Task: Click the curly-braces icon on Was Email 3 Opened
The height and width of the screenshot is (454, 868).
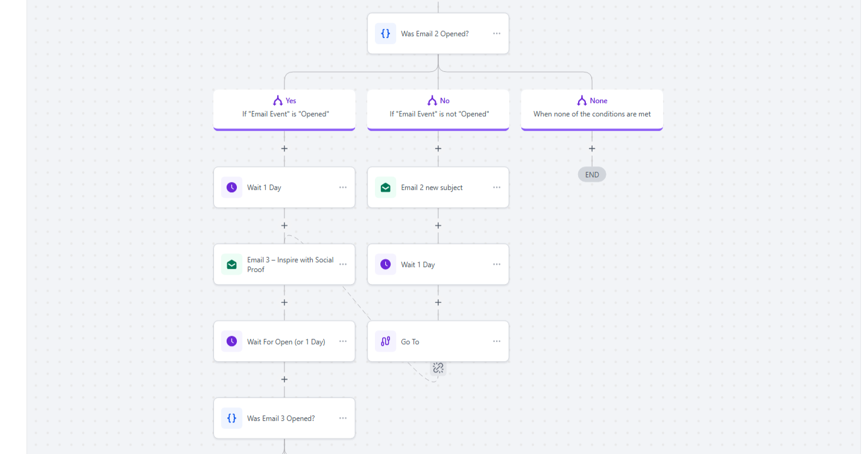Action: pyautogui.click(x=231, y=418)
